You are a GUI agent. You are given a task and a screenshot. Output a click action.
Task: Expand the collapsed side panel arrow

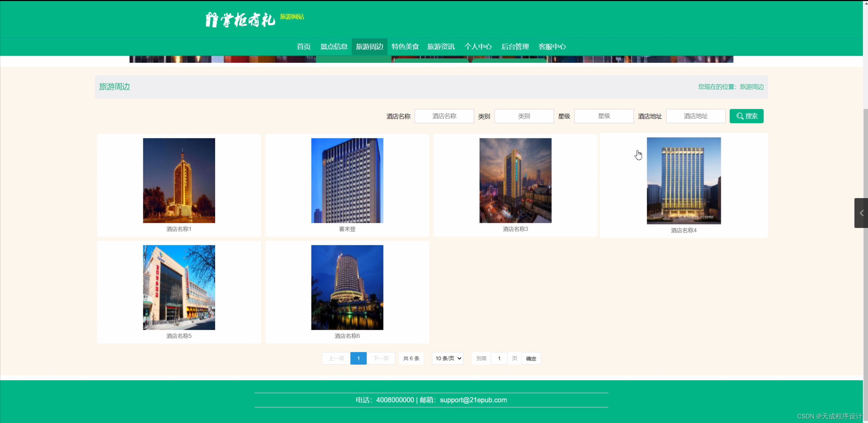pos(861,213)
